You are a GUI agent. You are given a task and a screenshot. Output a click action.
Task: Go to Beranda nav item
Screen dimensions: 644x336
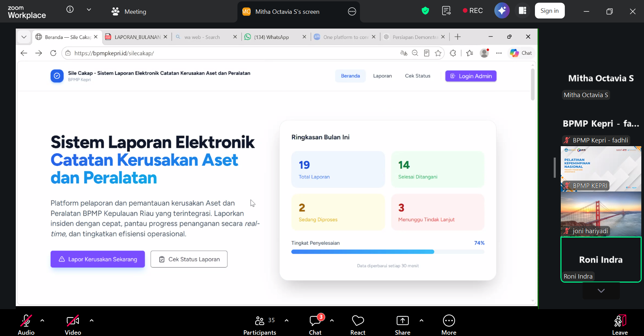click(x=350, y=76)
